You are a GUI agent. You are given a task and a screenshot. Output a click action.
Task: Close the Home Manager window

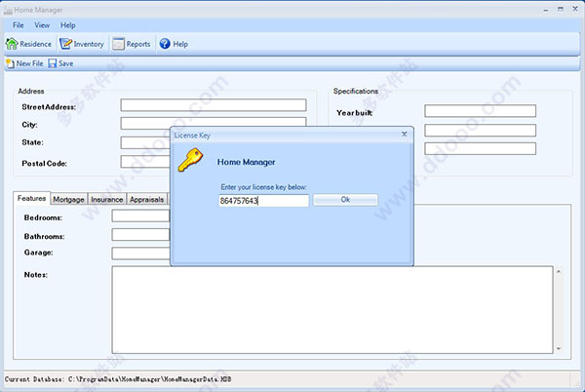click(x=575, y=9)
